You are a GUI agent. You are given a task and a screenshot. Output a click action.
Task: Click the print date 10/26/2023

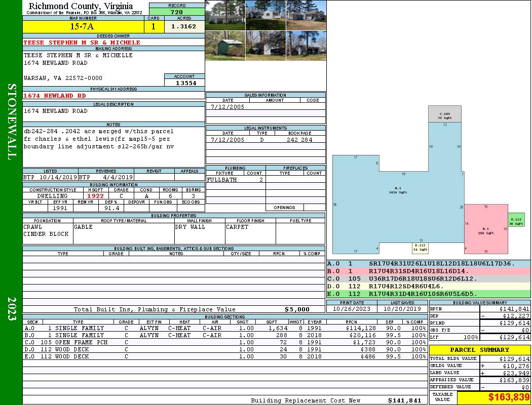[x=352, y=309]
